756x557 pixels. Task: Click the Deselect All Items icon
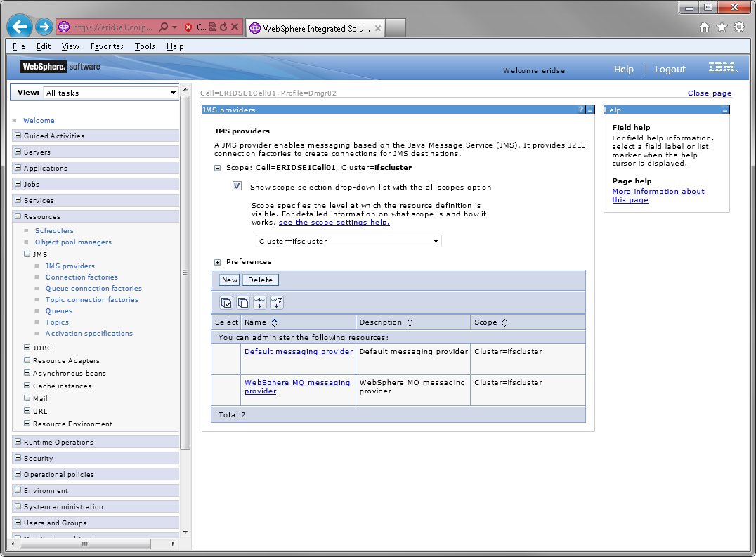(243, 303)
